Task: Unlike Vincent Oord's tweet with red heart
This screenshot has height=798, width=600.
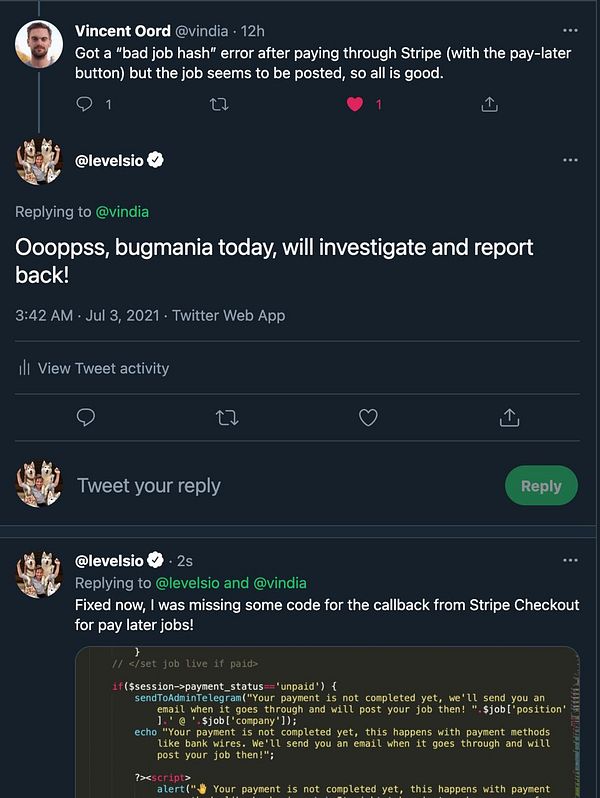Action: (x=354, y=103)
